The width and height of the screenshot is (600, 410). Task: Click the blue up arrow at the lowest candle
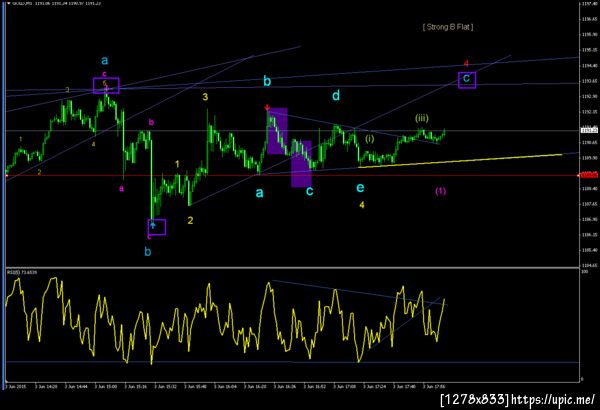[152, 225]
